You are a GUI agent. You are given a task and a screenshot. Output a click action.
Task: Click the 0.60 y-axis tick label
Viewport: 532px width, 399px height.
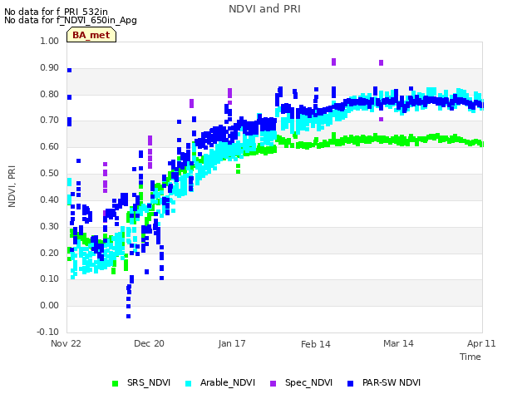(50, 146)
